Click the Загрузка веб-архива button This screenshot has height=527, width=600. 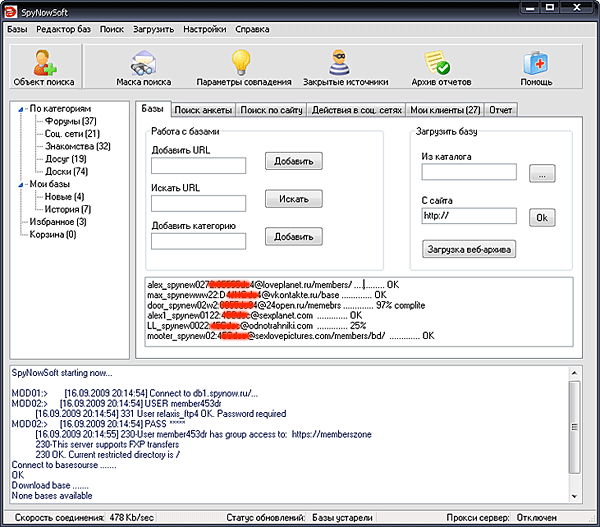[x=469, y=249]
